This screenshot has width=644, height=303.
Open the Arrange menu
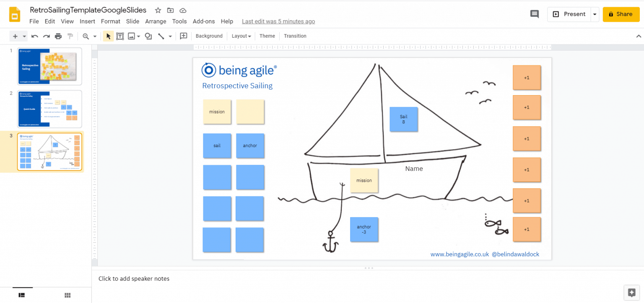coord(156,21)
